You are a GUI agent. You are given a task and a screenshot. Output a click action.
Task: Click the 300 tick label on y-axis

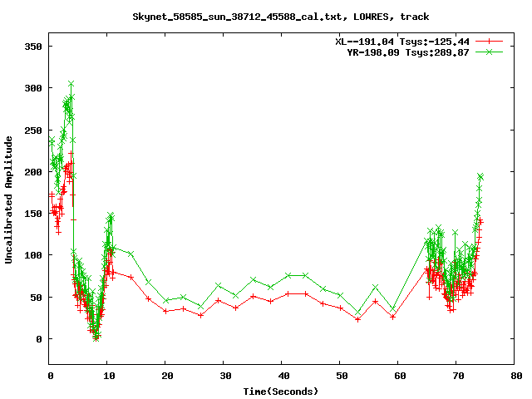[33, 88]
